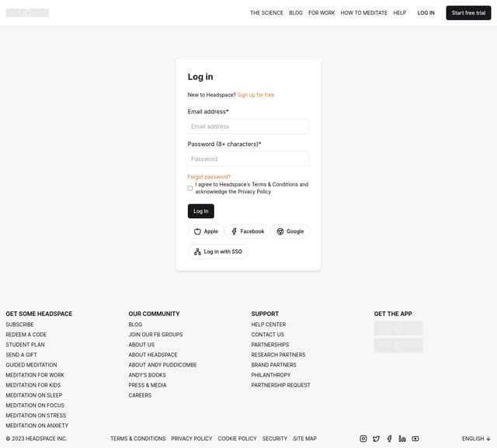Click the second Get the App badge

pos(398,346)
